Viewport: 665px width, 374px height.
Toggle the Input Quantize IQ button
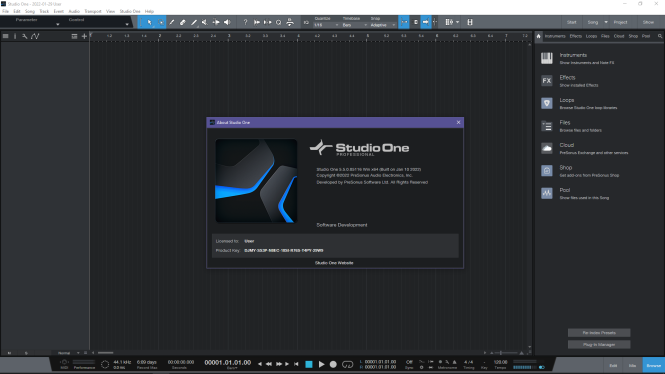[x=306, y=22]
